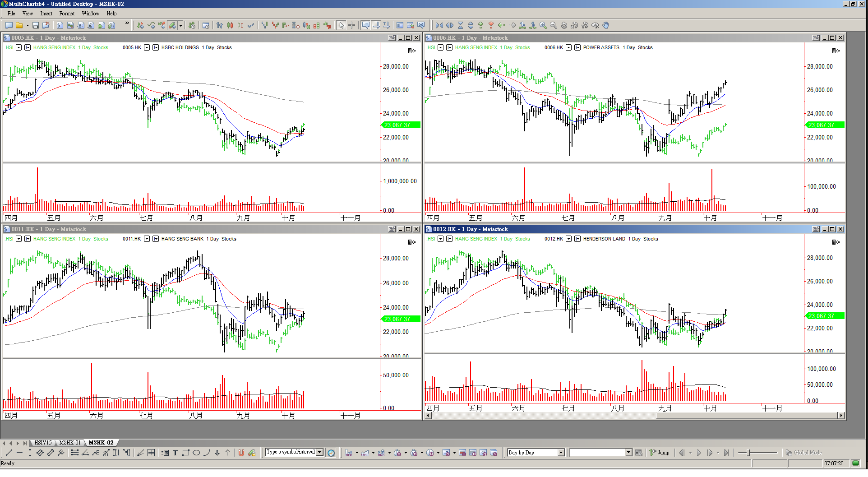Viewport: 868px width, 477px height.
Task: Choose the text drawing tool
Action: pyautogui.click(x=175, y=453)
